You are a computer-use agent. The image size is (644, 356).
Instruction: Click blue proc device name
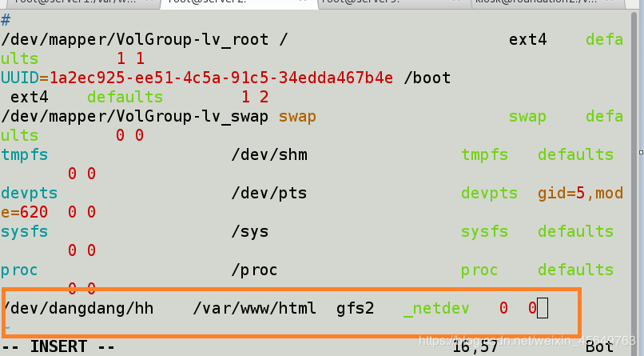click(x=19, y=270)
